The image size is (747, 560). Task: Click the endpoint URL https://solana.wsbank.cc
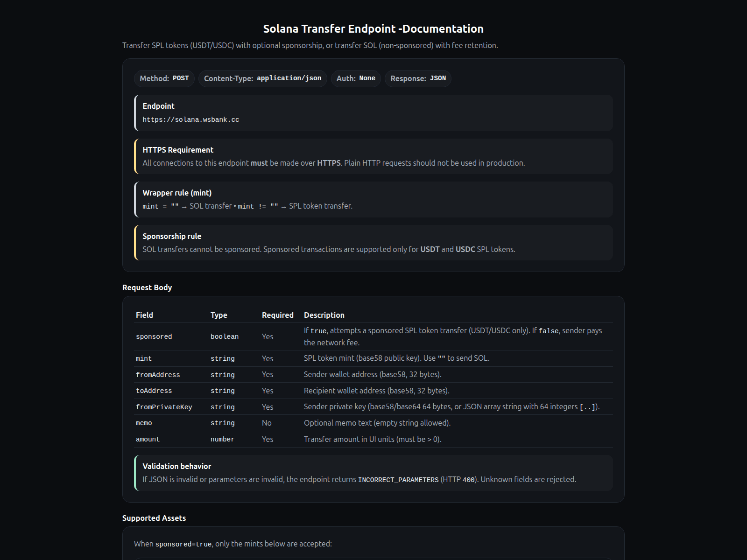[x=191, y=119]
